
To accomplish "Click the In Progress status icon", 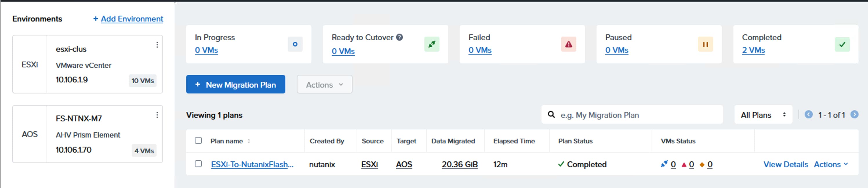I will click(x=295, y=44).
